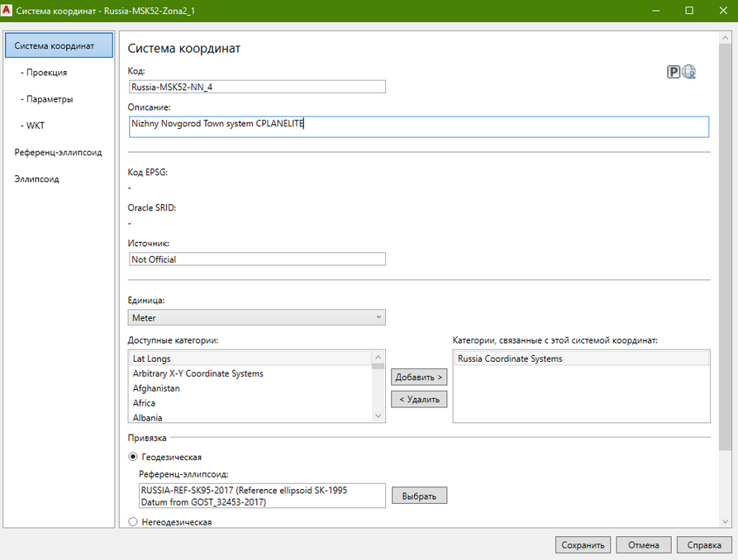The height and width of the screenshot is (560, 738).
Task: Click the globe with user icon
Action: (688, 72)
